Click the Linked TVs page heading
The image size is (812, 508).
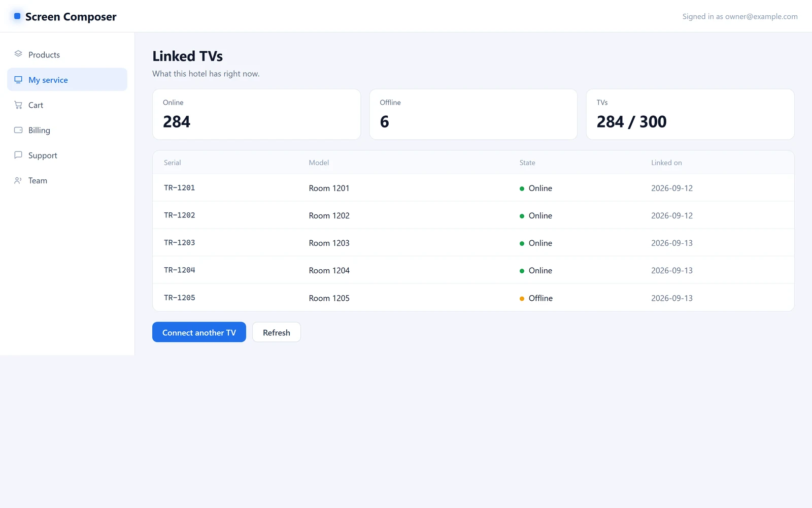[x=188, y=56]
